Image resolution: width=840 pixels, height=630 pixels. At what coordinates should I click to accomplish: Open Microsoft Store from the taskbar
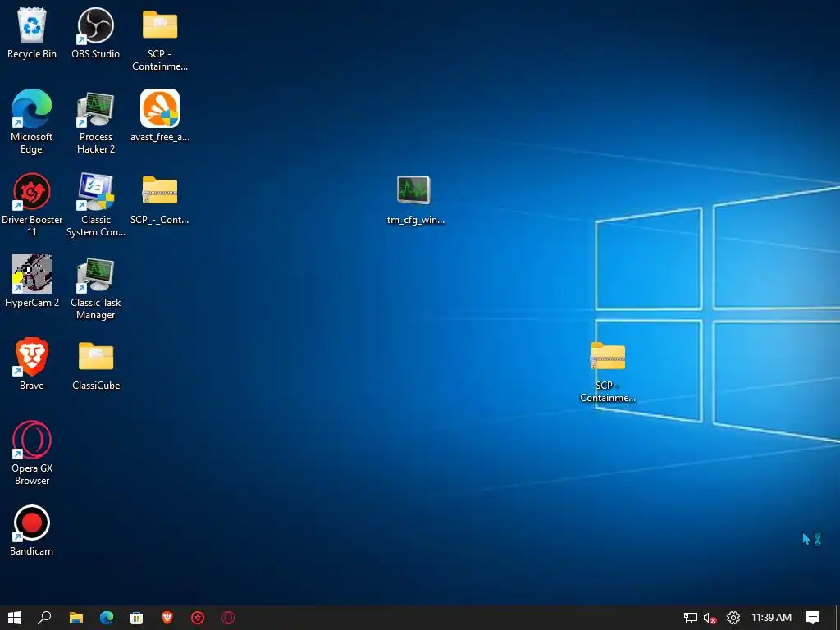(137, 618)
